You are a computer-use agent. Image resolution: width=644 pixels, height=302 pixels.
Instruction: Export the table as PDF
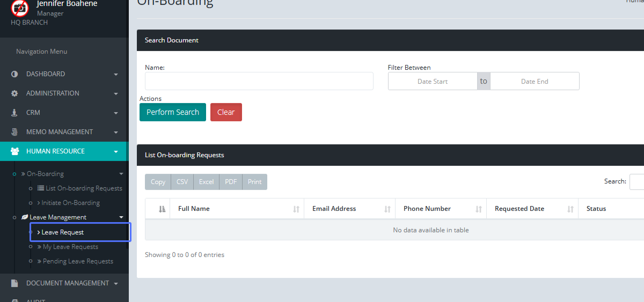pyautogui.click(x=231, y=182)
